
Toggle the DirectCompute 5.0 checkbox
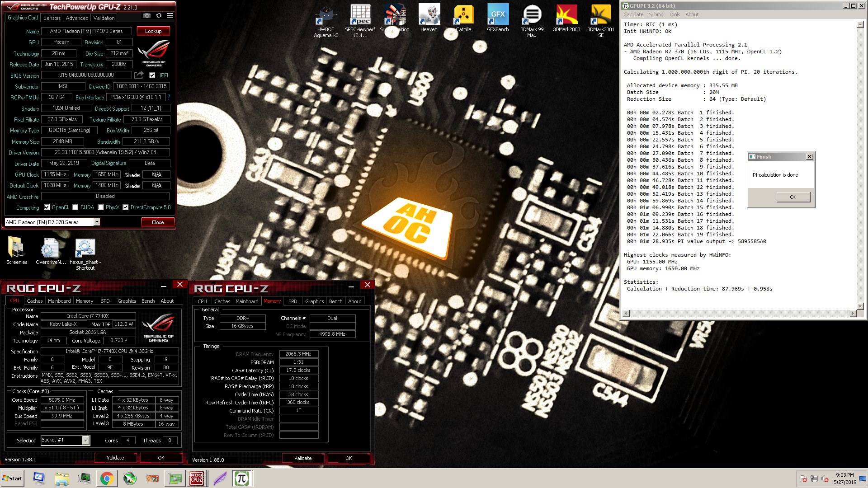click(x=126, y=207)
